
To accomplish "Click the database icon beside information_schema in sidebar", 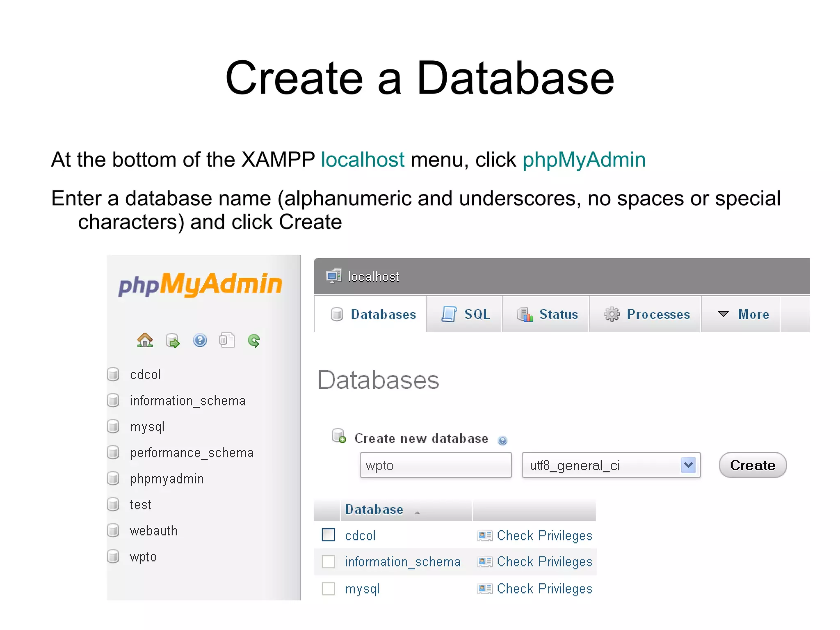I will pyautogui.click(x=113, y=400).
